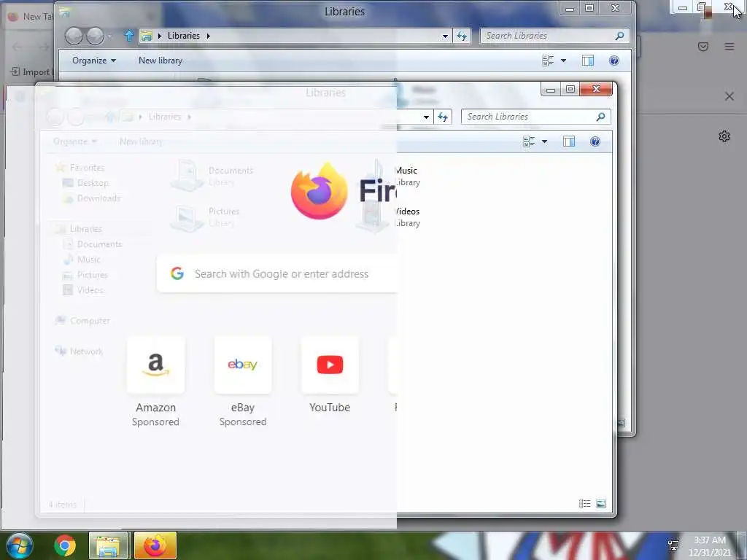Dismiss Firefox banner with the X button

pyautogui.click(x=729, y=96)
